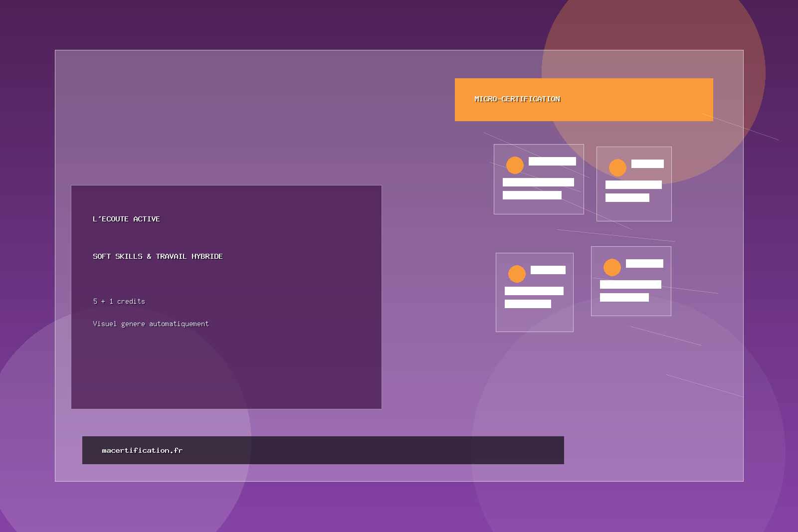Click the lowest white bar in bottom-left card
The image size is (798, 532).
pos(528,304)
